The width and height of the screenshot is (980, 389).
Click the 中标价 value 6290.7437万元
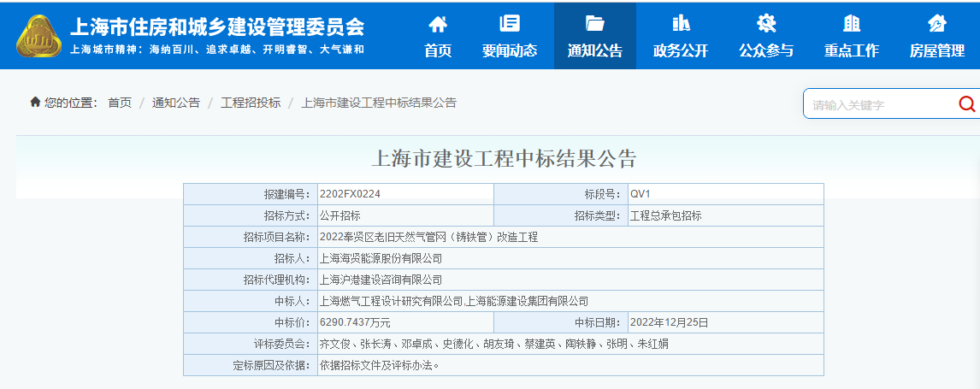355,323
